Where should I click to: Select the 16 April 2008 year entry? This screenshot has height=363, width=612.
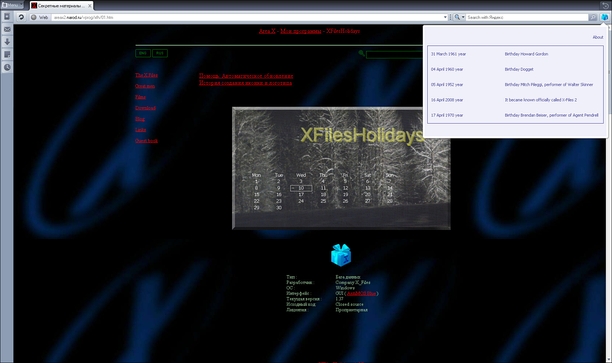447,100
